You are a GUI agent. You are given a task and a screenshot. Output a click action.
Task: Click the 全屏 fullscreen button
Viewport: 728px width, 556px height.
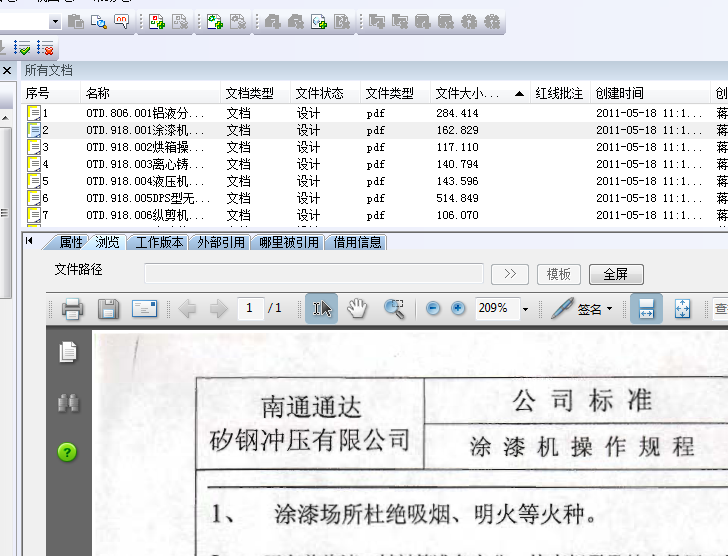coord(616,274)
